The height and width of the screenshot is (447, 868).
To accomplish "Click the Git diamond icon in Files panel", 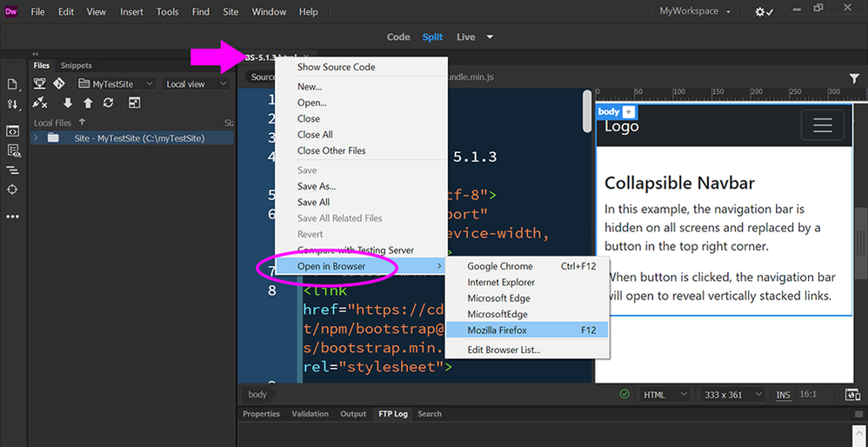I will click(58, 84).
